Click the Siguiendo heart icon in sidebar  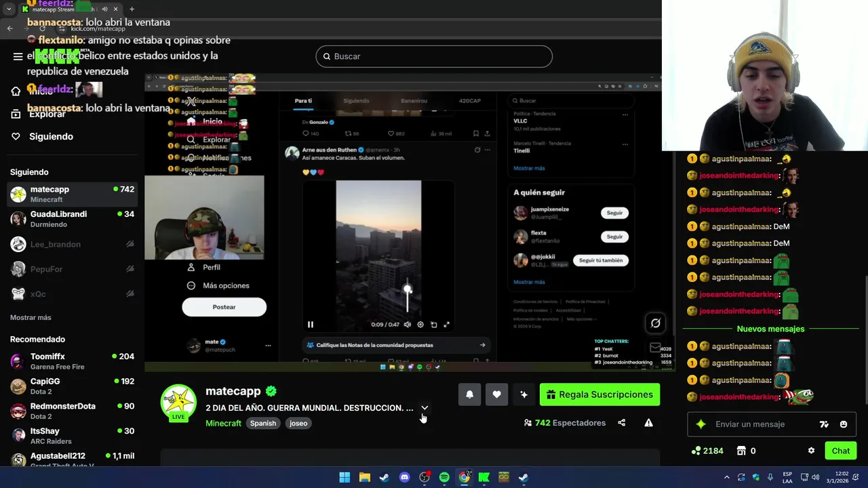click(x=16, y=136)
